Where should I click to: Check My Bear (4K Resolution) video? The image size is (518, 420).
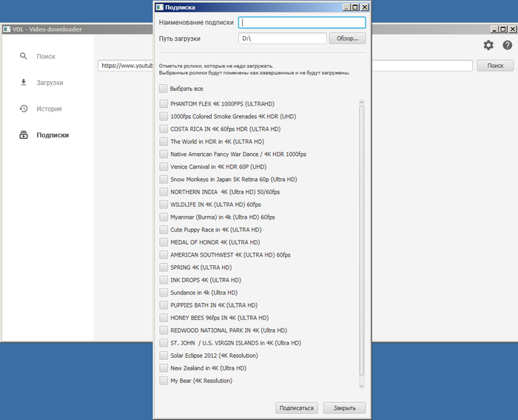click(x=164, y=380)
